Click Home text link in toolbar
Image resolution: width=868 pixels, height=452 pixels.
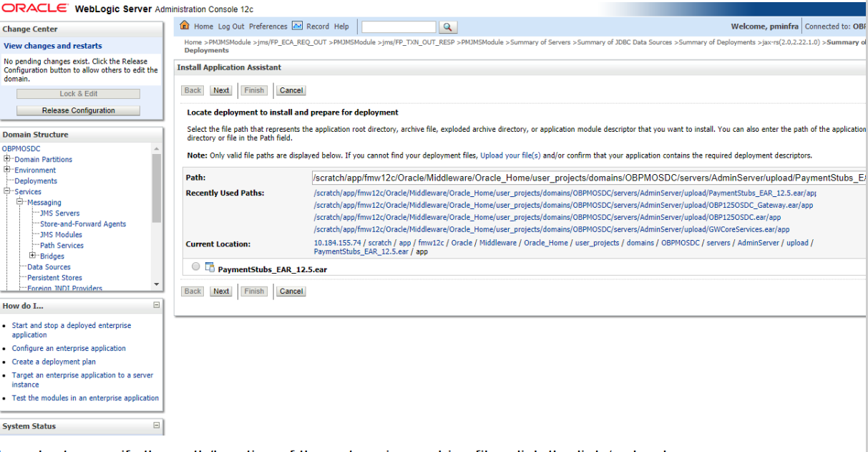pos(203,27)
